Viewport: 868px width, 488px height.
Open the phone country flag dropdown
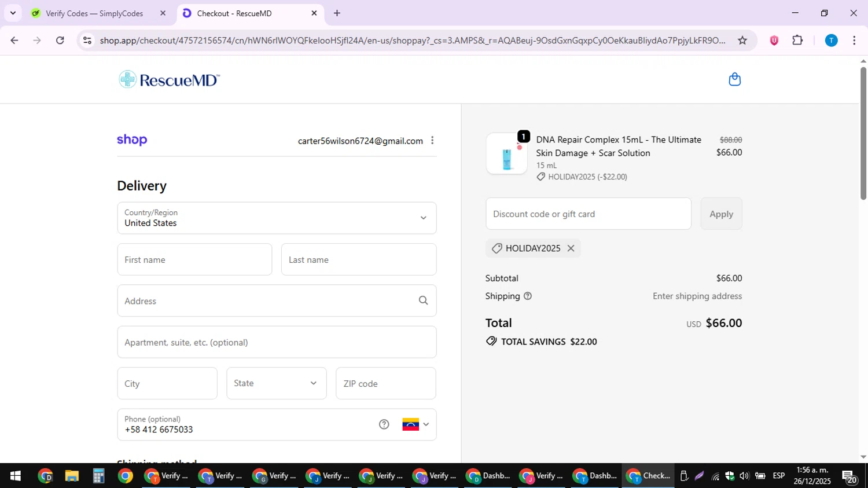416,424
